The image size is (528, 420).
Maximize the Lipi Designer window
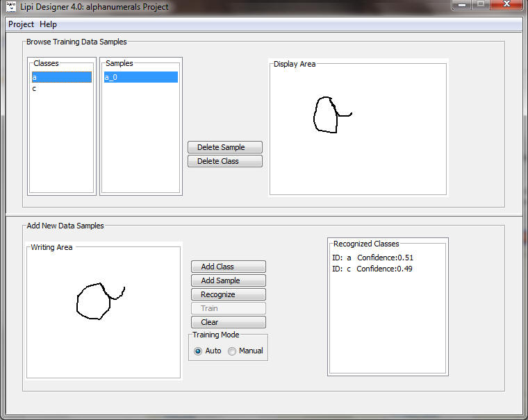(x=480, y=6)
